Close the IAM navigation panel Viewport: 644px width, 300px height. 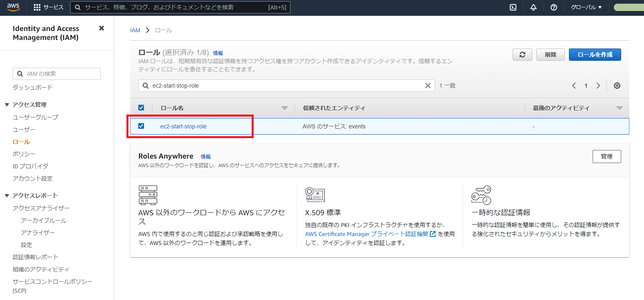(x=102, y=28)
